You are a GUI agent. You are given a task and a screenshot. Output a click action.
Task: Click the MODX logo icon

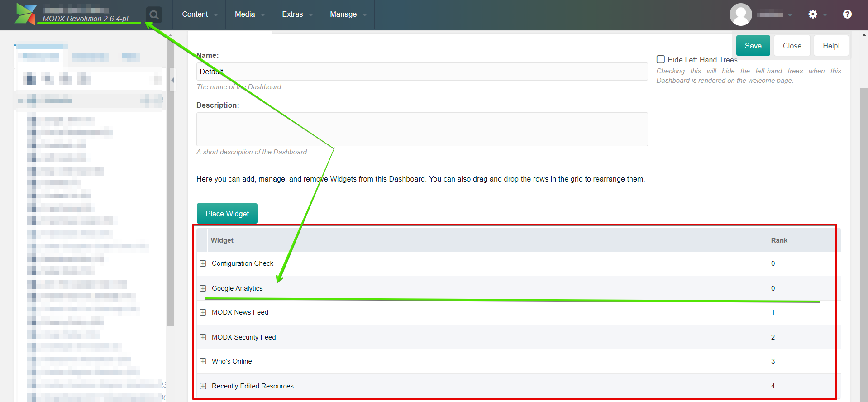[x=25, y=14]
